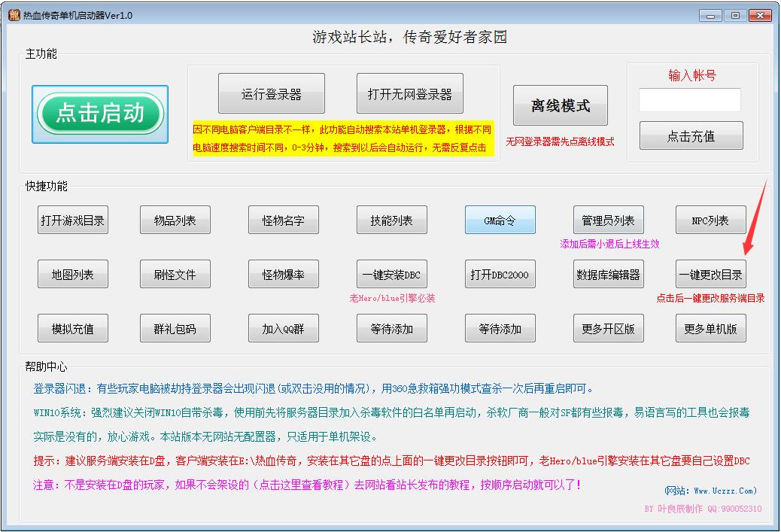Open 怪物爆率 drop rate button
The image size is (781, 532).
click(284, 274)
